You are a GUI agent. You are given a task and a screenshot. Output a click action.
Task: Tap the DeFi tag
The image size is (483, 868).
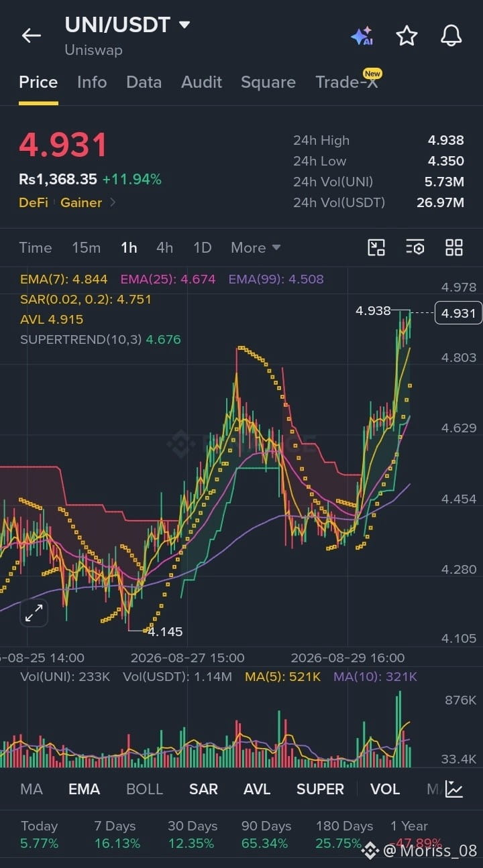coord(34,202)
